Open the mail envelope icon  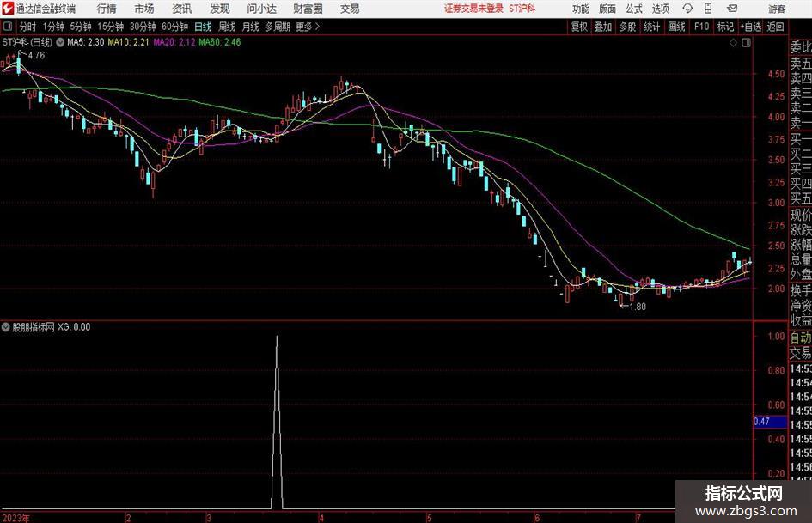click(732, 9)
